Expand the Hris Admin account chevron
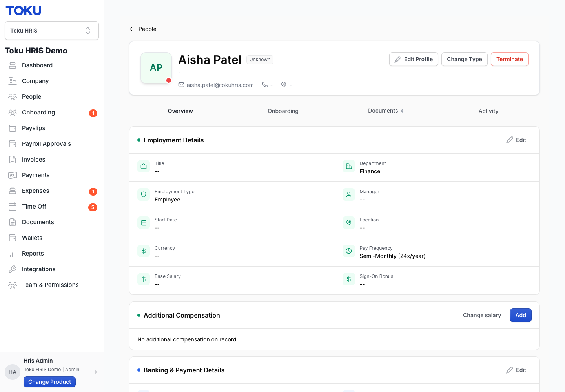 (96, 372)
